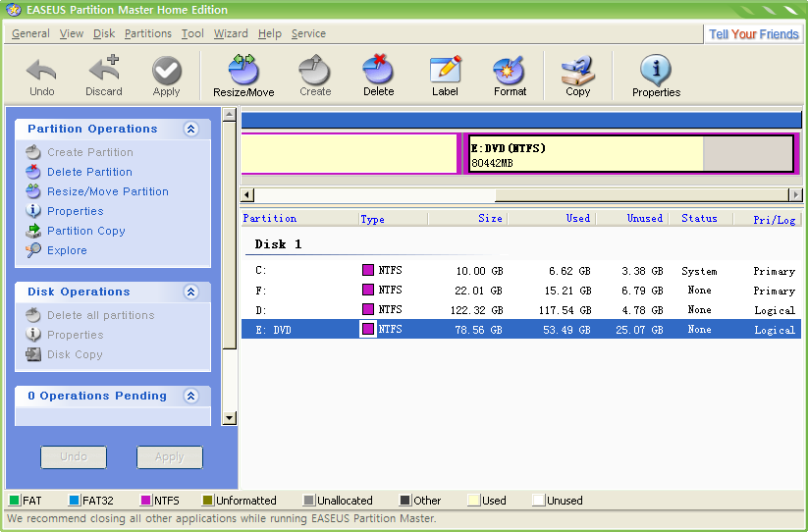Click disk map scroll right arrow
Screen dimensions: 808x532
pos(795,194)
